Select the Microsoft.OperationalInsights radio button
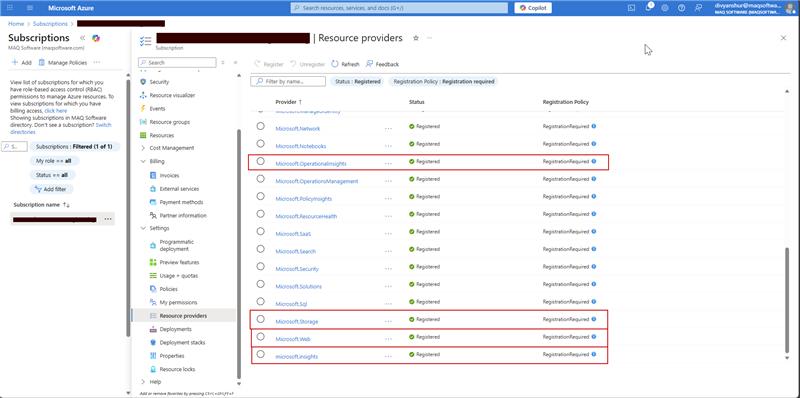The image size is (800, 398). [x=261, y=161]
